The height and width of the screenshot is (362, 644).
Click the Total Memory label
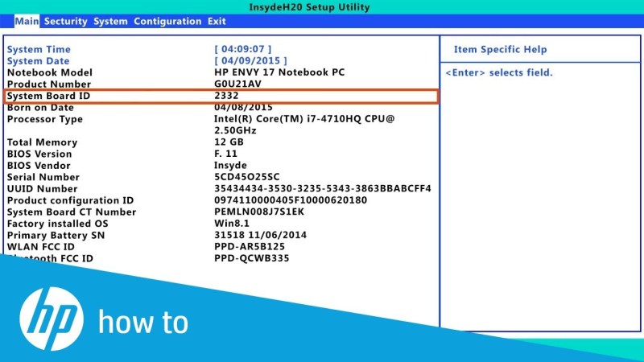click(x=43, y=142)
